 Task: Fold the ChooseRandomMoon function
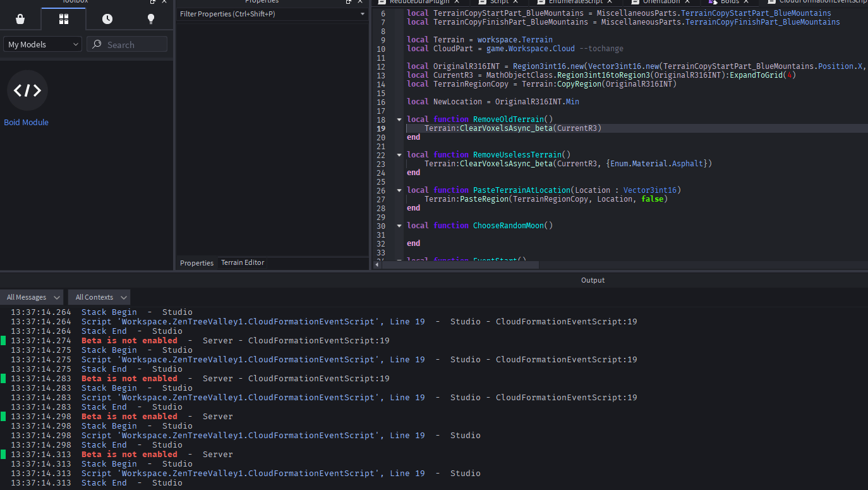point(399,226)
